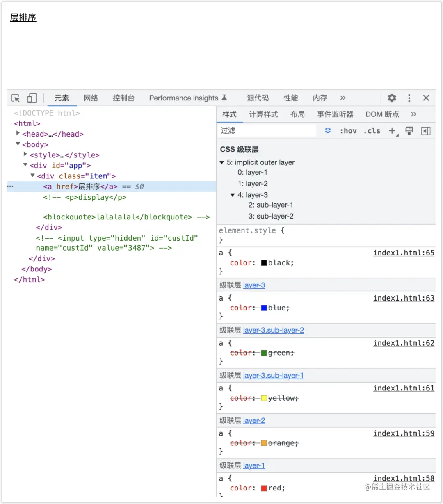Click the element.style rule block
This screenshot has width=443, height=504.
[326, 235]
